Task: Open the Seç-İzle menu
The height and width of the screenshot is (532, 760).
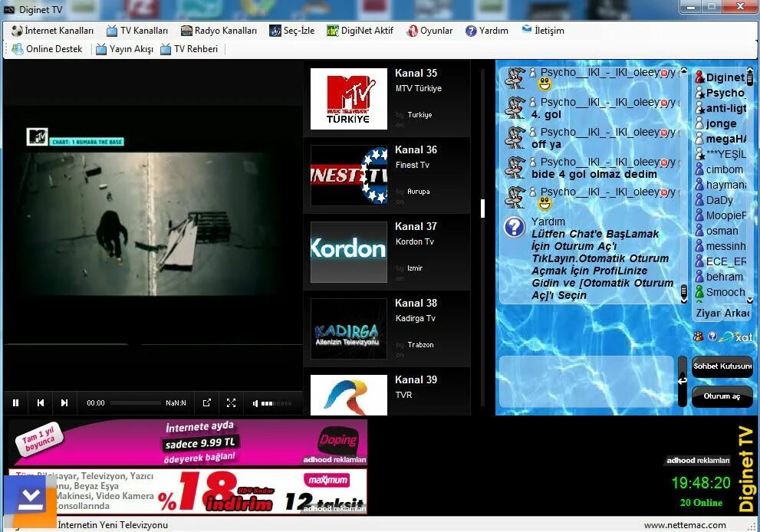Action: [x=291, y=31]
